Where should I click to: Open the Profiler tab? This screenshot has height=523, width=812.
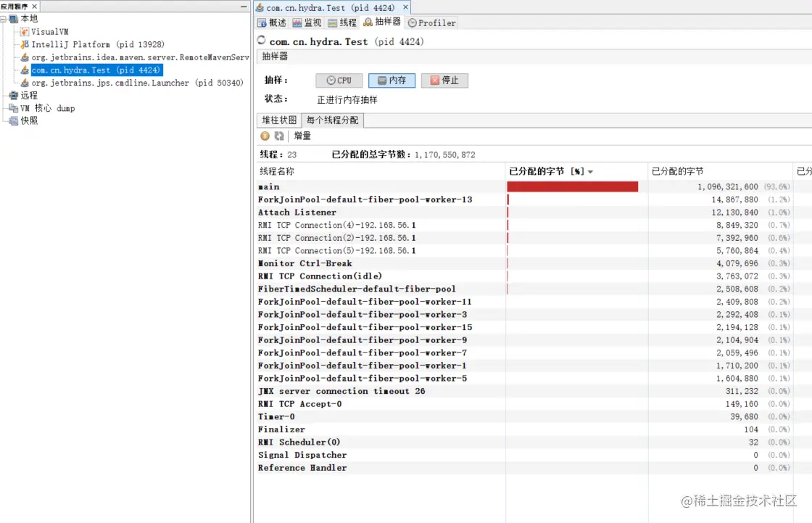pos(432,22)
